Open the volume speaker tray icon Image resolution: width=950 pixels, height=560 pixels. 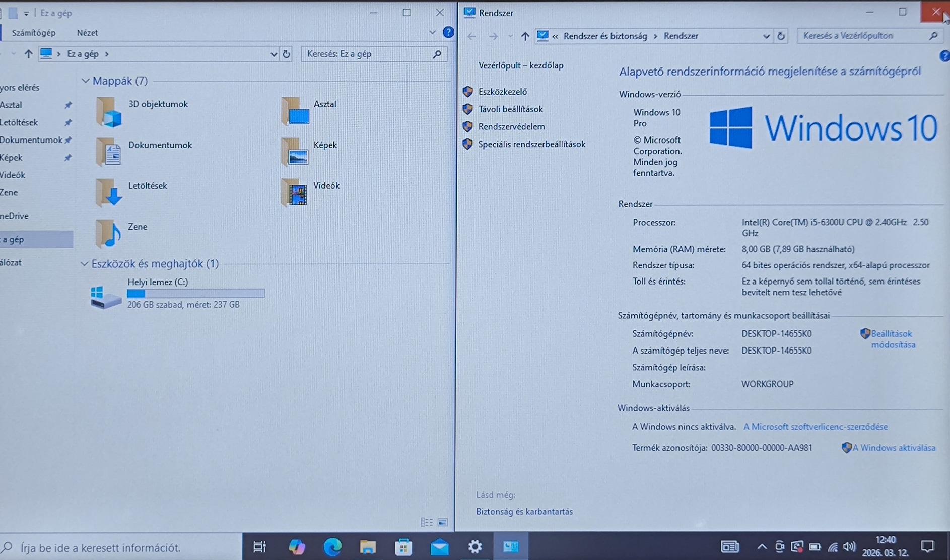849,546
